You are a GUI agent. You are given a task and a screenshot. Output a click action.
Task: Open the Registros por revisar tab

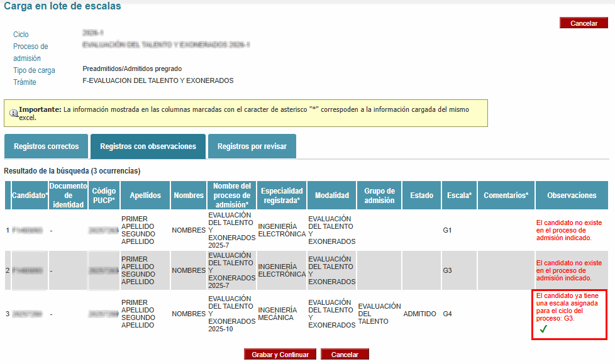pyautogui.click(x=252, y=146)
